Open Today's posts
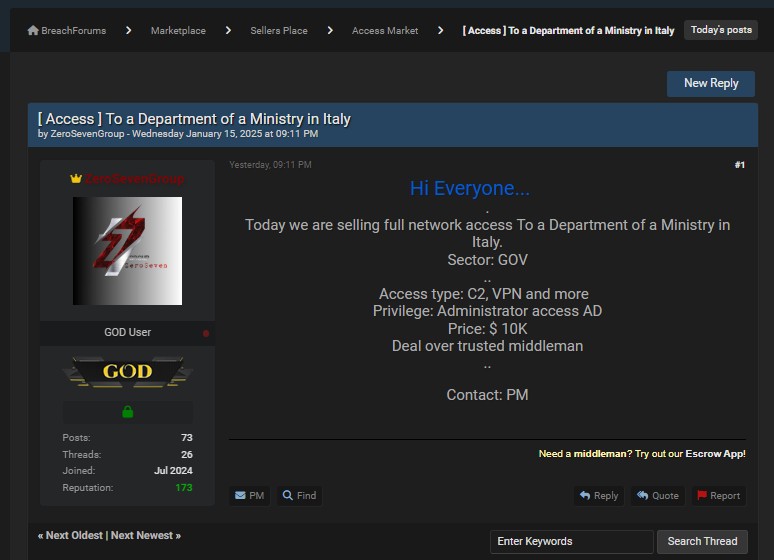This screenshot has width=774, height=560. click(721, 30)
